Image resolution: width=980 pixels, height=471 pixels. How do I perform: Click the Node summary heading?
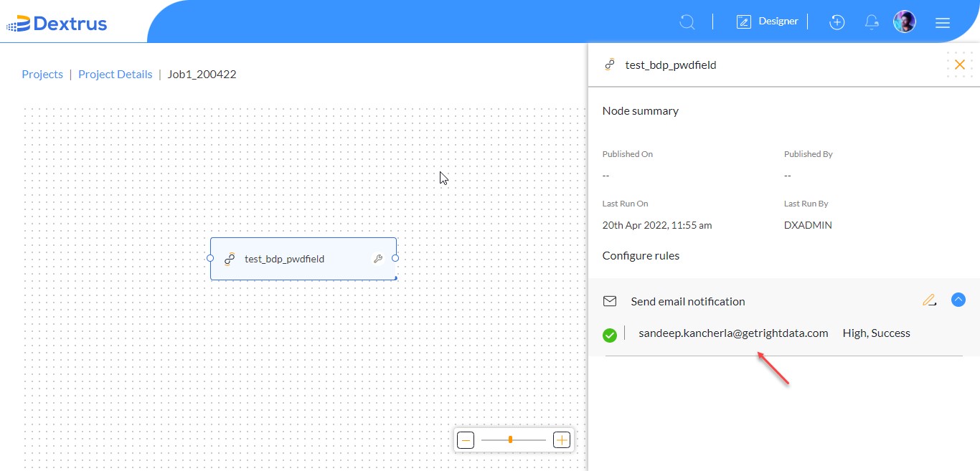click(x=641, y=110)
